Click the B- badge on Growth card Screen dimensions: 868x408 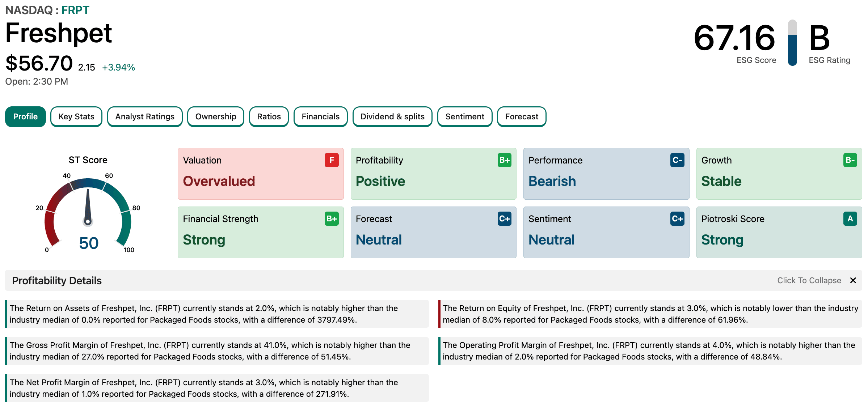click(850, 160)
